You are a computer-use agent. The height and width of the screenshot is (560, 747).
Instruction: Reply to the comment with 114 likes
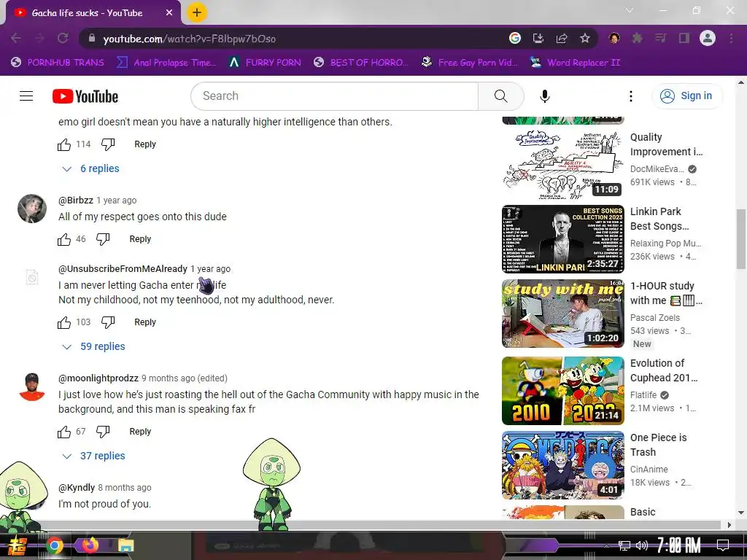pos(145,144)
